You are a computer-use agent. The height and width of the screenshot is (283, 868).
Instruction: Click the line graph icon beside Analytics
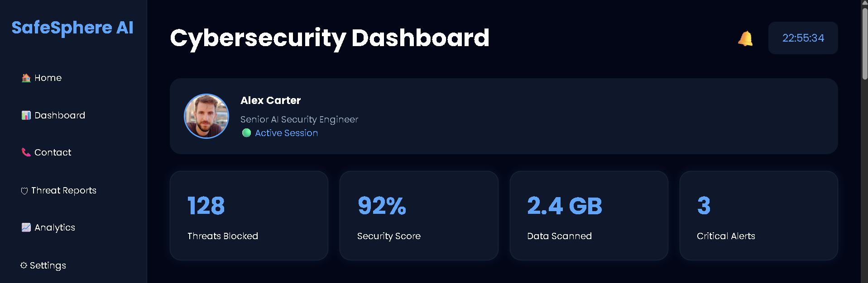26,227
